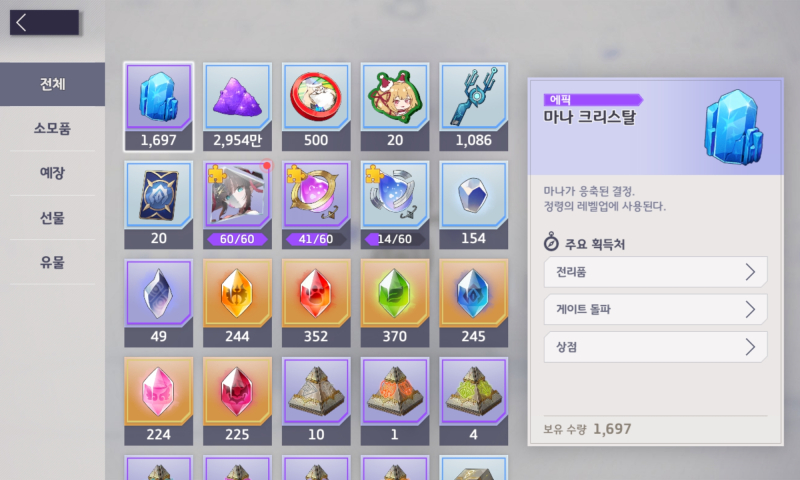Select the purple powder pile item with 2,954만

237,107
